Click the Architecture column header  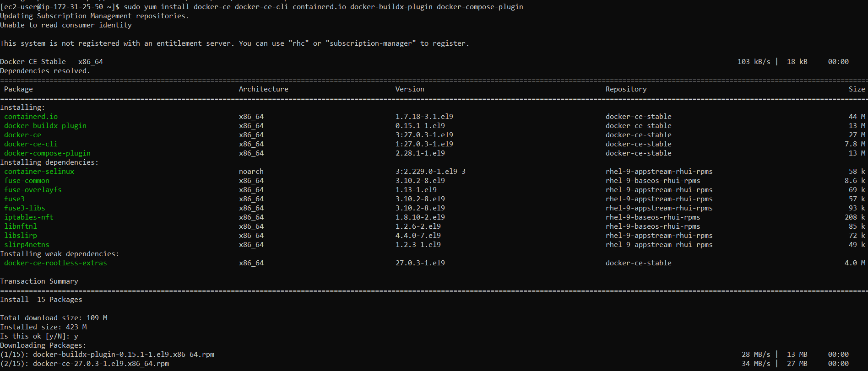tap(263, 89)
